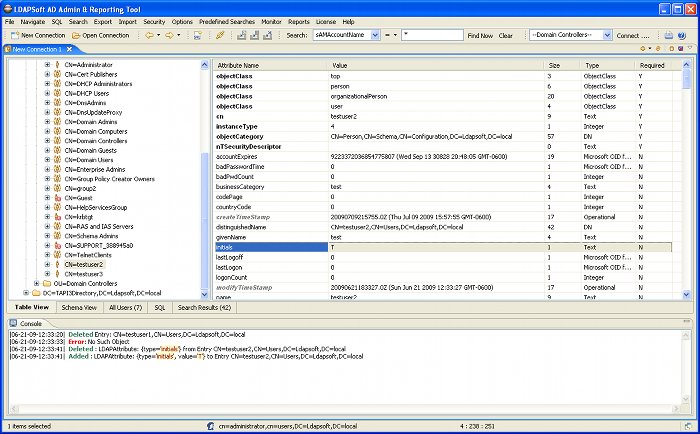
Task: Click the search value text field
Action: pos(430,35)
